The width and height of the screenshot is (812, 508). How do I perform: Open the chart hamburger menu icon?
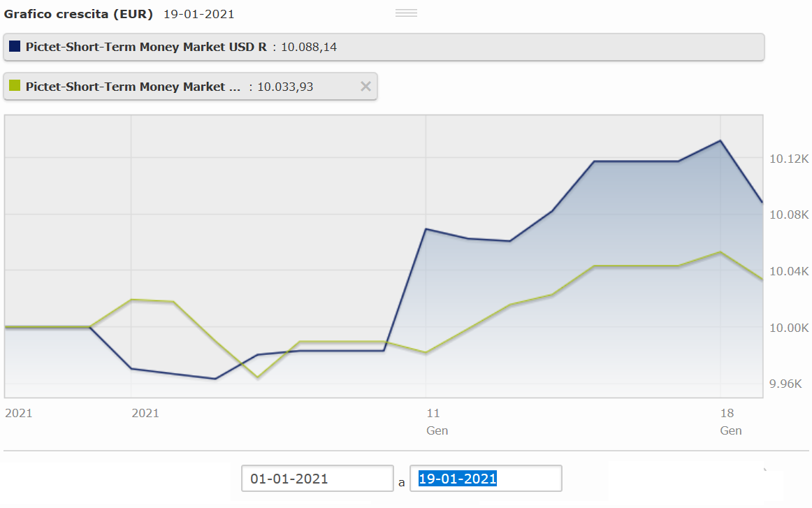(x=406, y=12)
